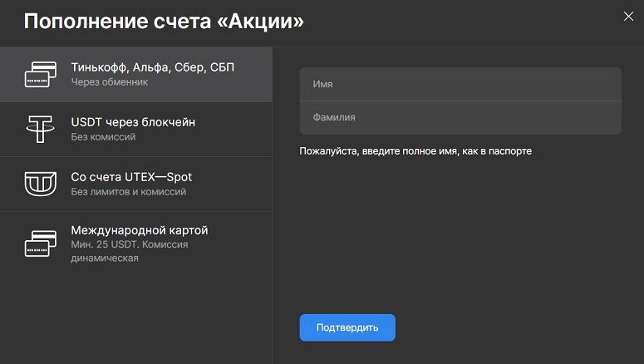Focus the Имя input field
The height and width of the screenshot is (364, 644).
tap(460, 84)
